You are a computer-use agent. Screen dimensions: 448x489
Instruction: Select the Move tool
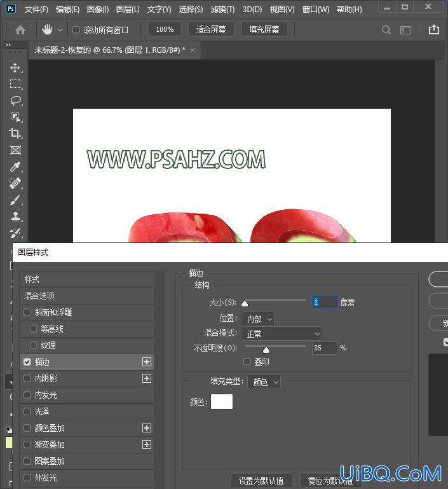15,67
